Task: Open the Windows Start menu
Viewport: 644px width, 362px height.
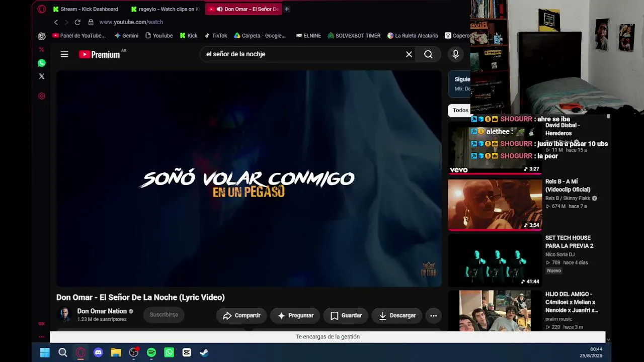Action: 45,352
